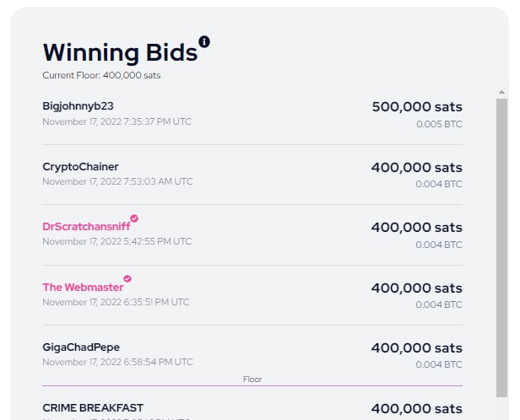Click the 0.005 BTC value
The width and height of the screenshot is (520, 420).
(439, 124)
